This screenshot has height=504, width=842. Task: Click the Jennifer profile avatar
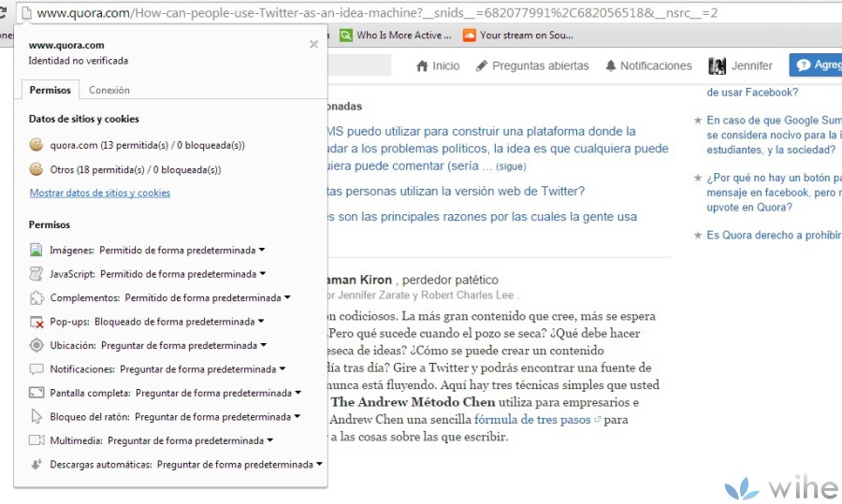[717, 65]
